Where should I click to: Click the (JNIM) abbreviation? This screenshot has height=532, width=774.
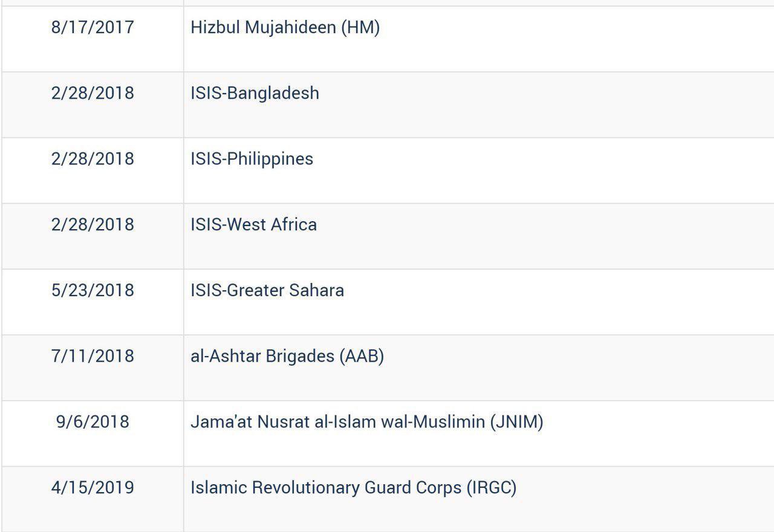(x=517, y=422)
